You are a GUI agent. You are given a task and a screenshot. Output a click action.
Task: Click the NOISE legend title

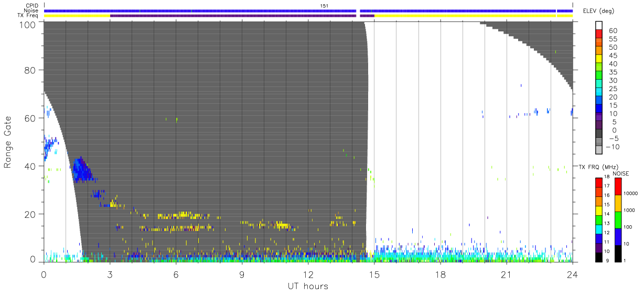pyautogui.click(x=620, y=173)
